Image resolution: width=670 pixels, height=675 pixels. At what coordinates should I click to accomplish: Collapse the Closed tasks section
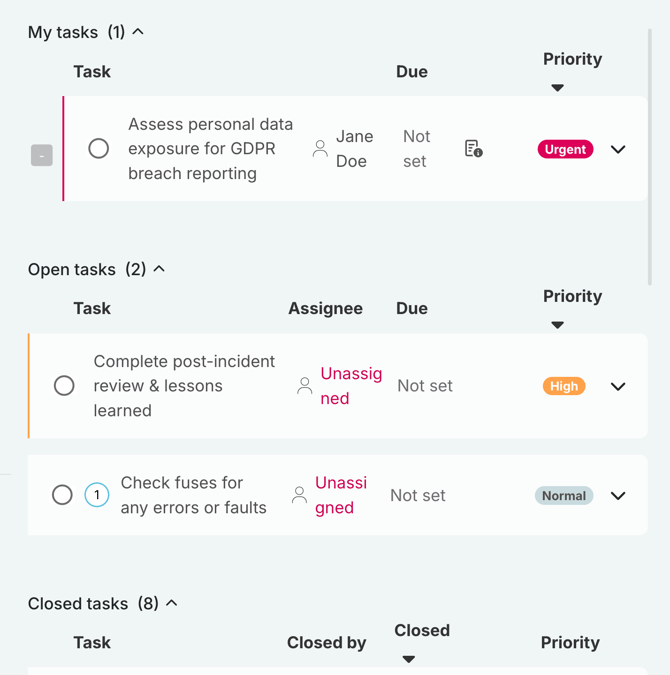[172, 603]
